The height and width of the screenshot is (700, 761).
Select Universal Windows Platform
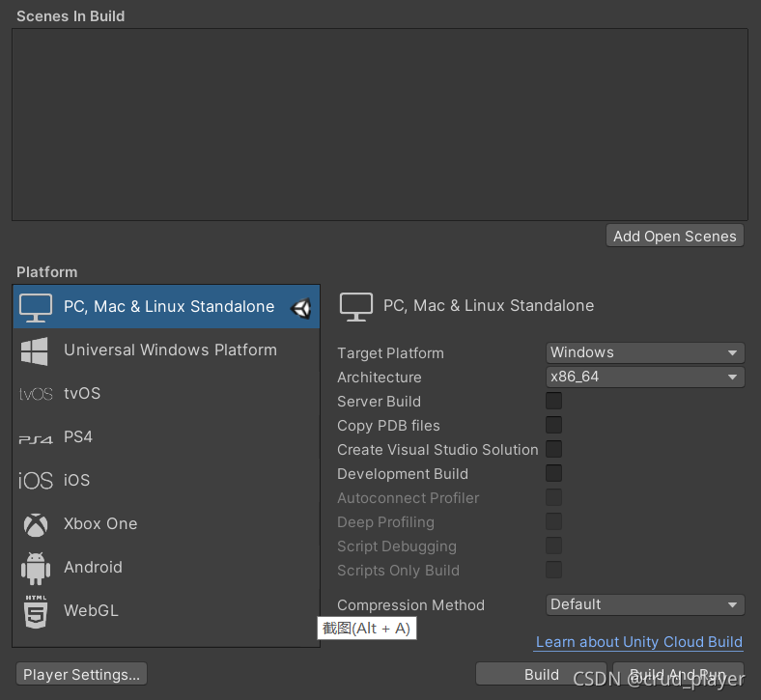coord(166,350)
